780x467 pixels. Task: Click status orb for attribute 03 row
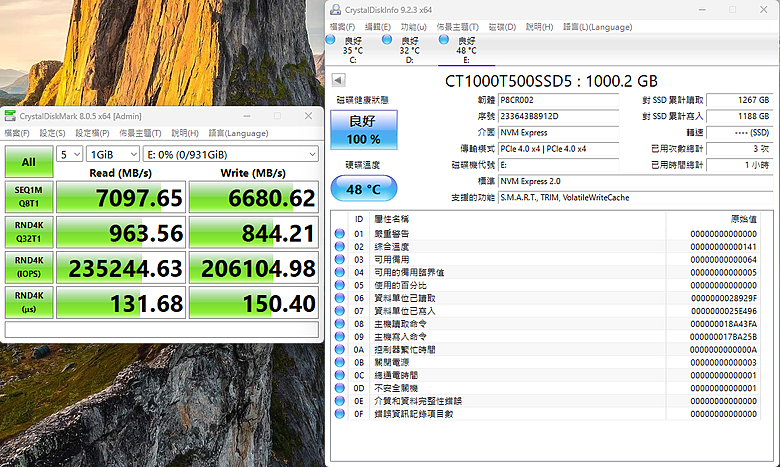coord(340,259)
